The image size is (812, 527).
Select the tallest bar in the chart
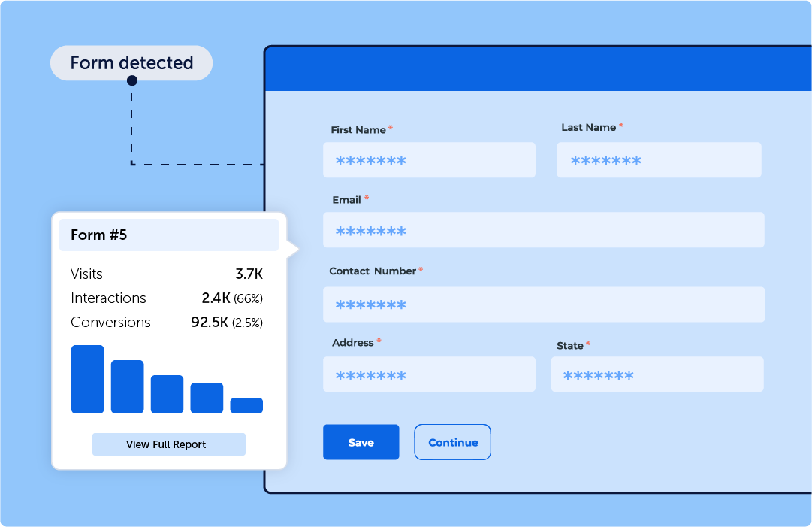(87, 380)
